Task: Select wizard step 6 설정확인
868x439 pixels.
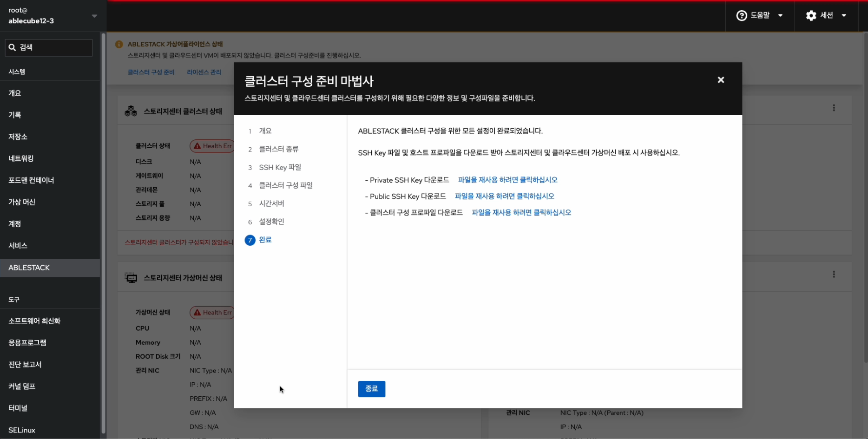Action: point(271,222)
